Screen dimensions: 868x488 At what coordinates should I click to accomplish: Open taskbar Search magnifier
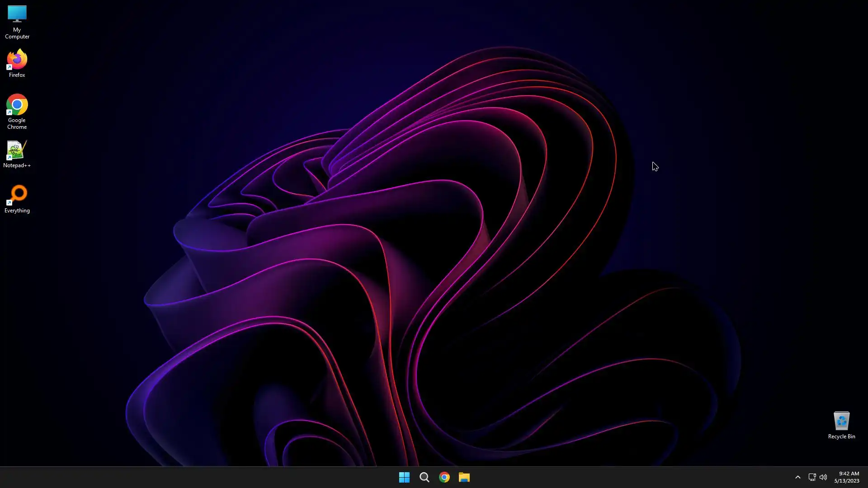coord(424,477)
